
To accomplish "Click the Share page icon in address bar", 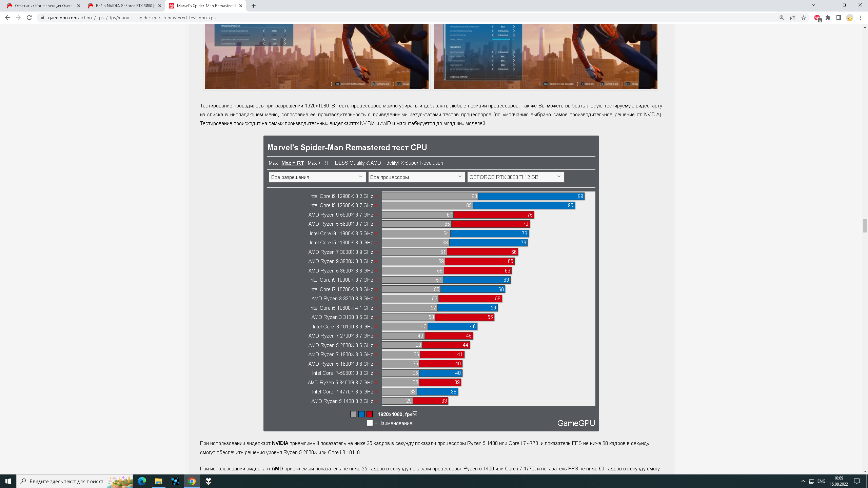I will click(793, 18).
